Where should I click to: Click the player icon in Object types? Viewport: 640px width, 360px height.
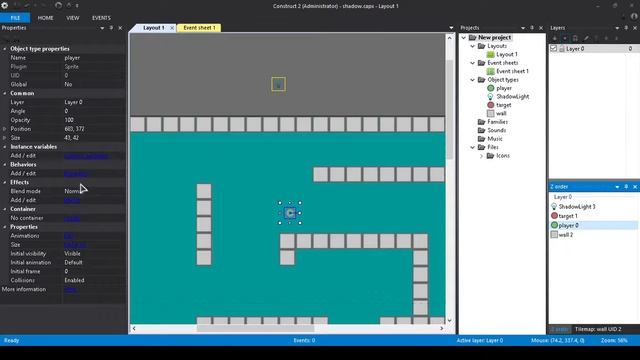click(x=491, y=88)
